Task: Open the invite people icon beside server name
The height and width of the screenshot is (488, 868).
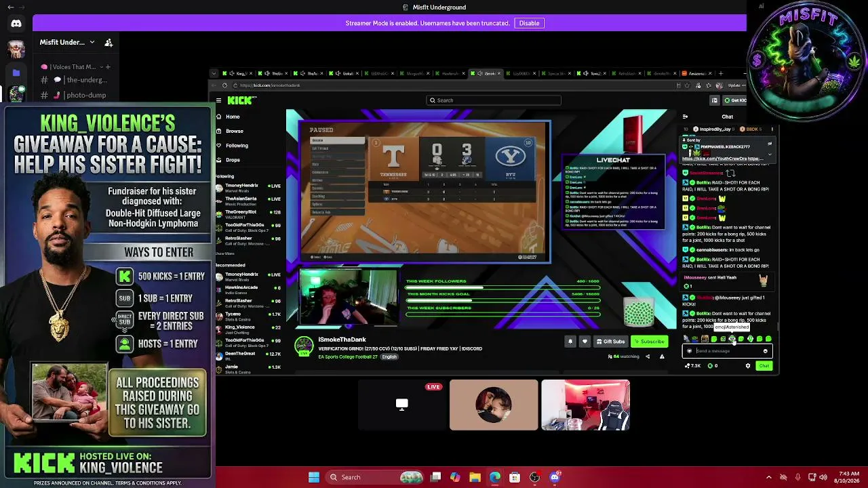Action: [108, 43]
